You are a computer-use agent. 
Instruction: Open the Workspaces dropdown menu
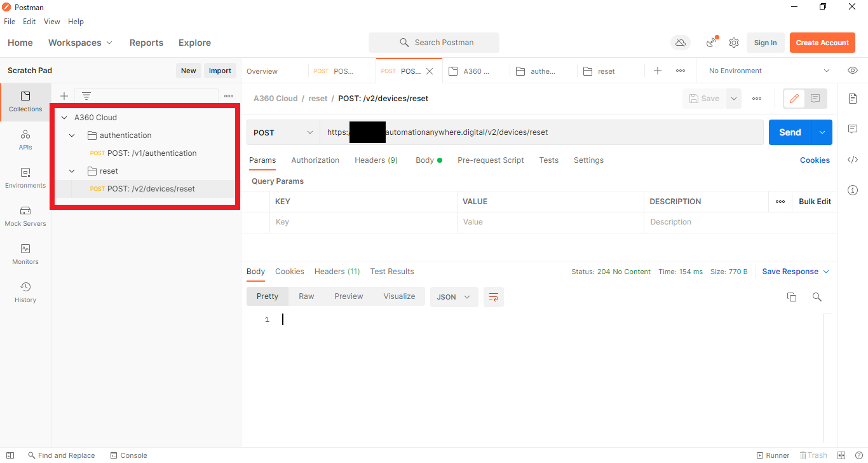[x=80, y=43]
